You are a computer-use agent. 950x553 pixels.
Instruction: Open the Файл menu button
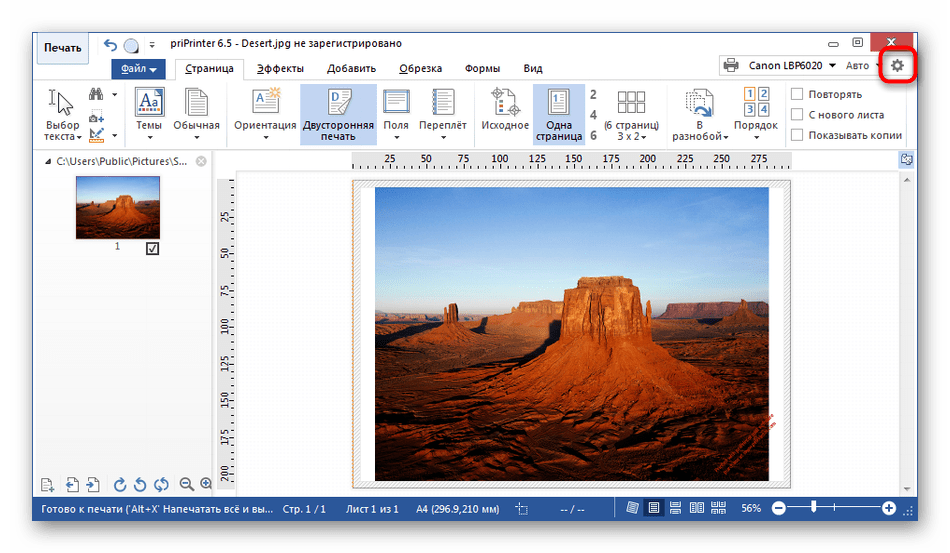[139, 69]
